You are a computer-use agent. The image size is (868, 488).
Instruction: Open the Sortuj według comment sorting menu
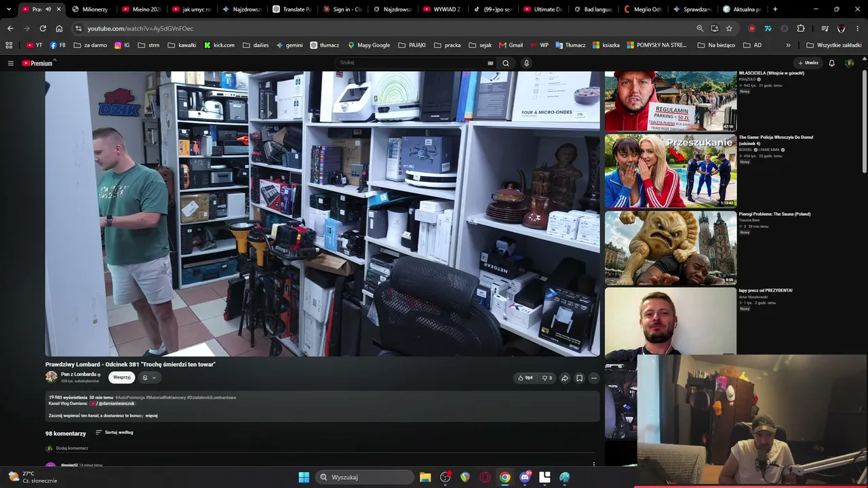pyautogui.click(x=115, y=432)
